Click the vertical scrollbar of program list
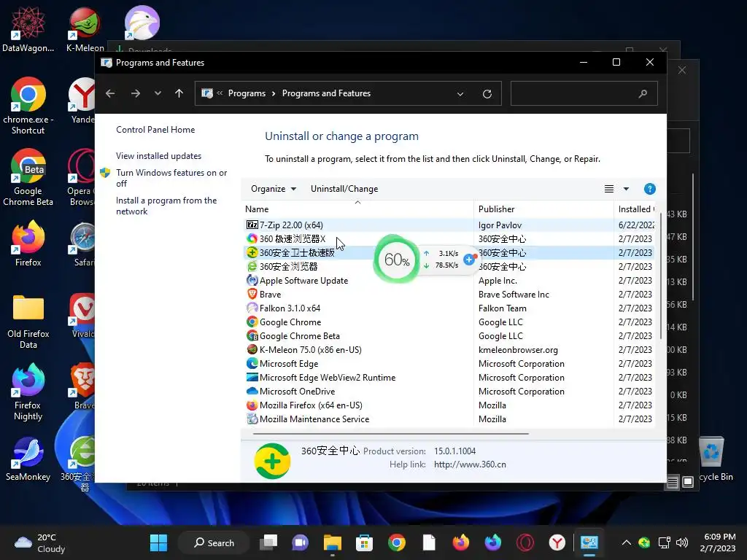 (661, 276)
